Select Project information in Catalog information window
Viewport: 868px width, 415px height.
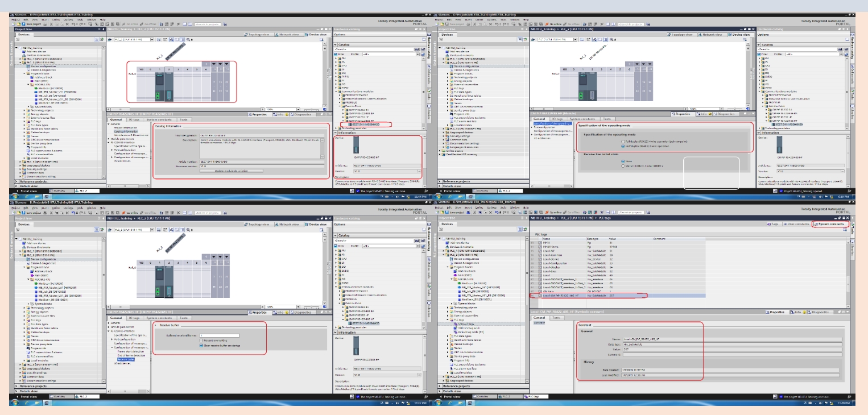125,129
